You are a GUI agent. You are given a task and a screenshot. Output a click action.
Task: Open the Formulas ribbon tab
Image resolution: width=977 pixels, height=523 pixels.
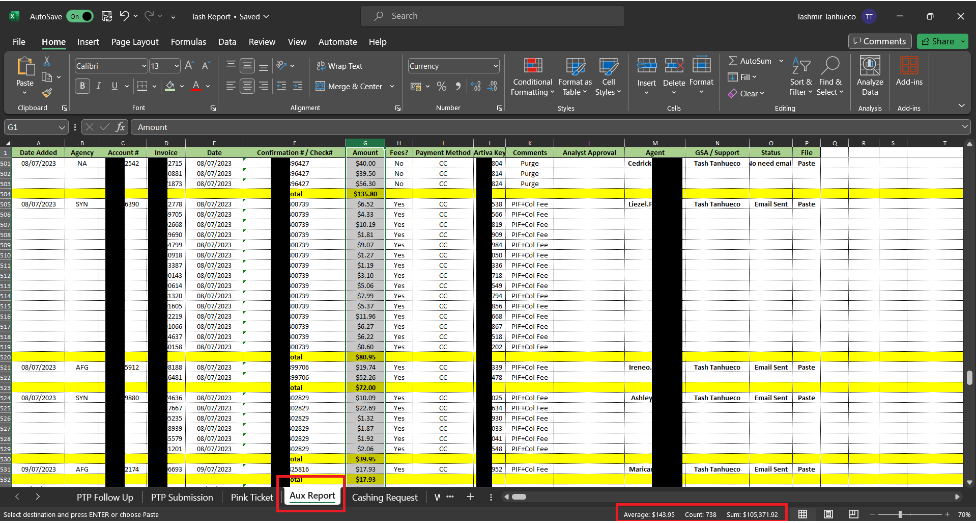point(188,42)
